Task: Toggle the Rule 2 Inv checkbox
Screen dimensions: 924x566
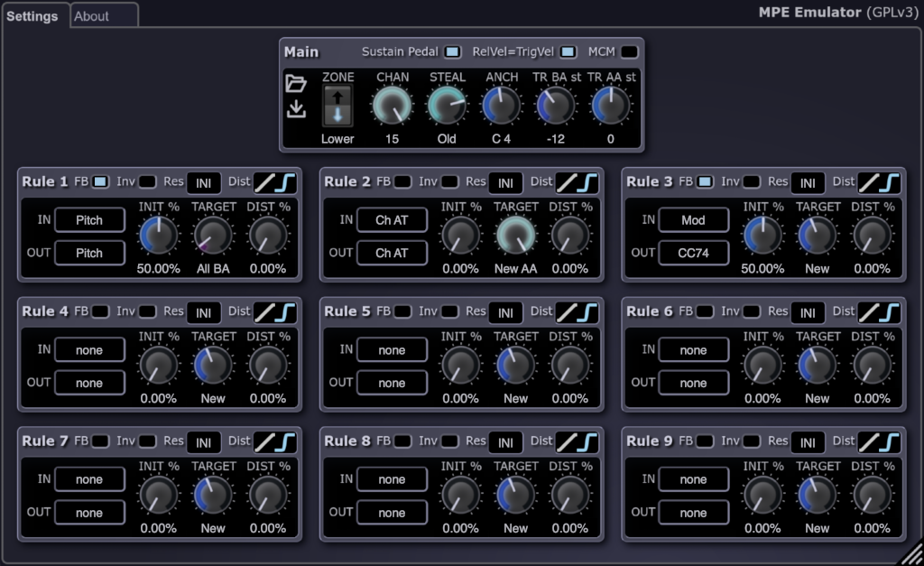Action: click(448, 182)
